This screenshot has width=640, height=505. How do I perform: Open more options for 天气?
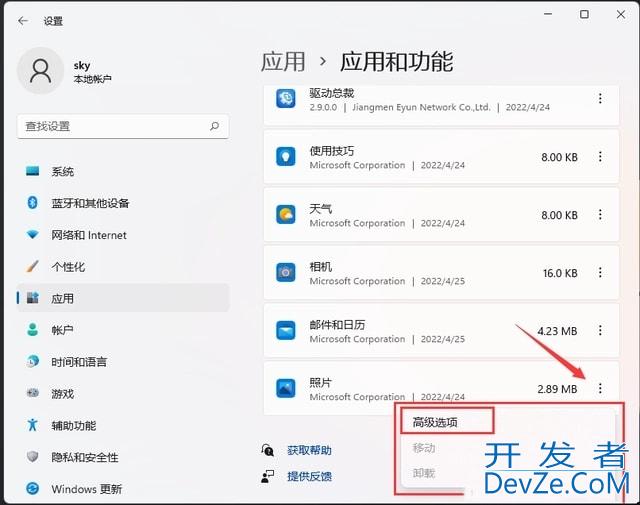(600, 215)
